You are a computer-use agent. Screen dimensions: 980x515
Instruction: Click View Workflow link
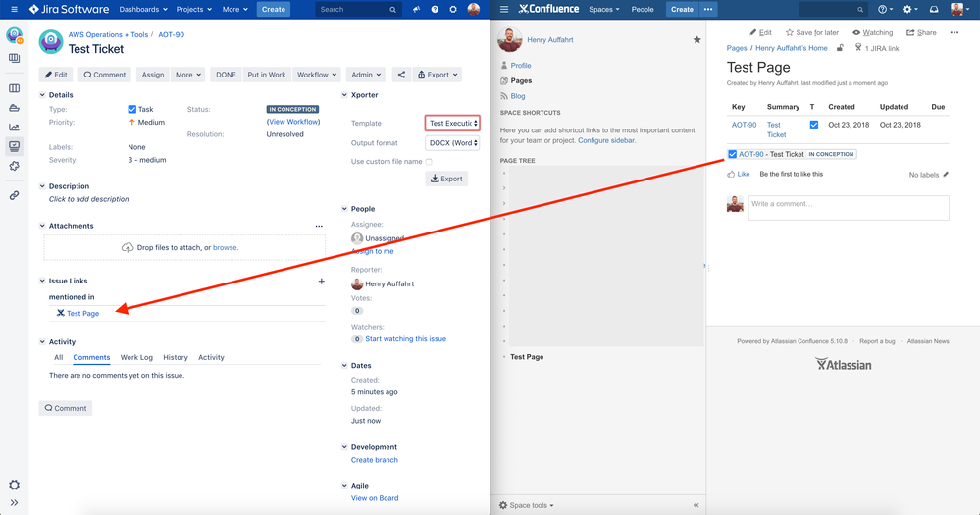pyautogui.click(x=293, y=122)
